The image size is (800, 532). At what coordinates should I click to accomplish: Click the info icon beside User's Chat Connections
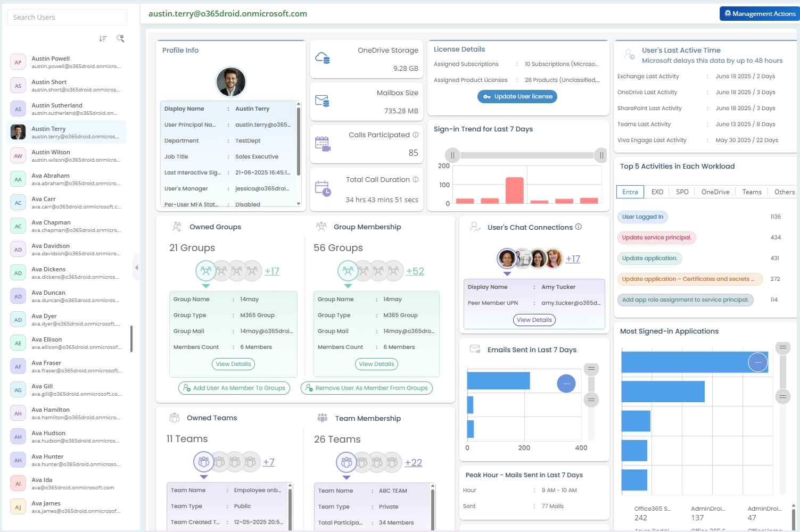click(x=578, y=227)
